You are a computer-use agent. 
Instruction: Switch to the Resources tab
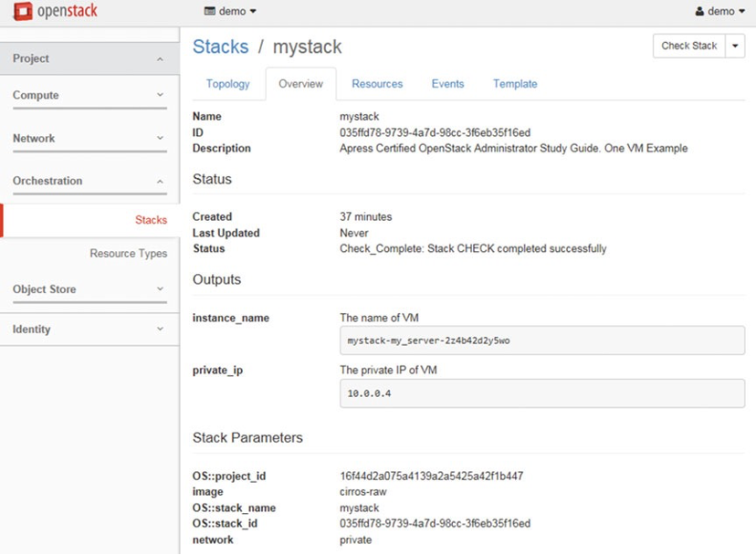tap(377, 84)
